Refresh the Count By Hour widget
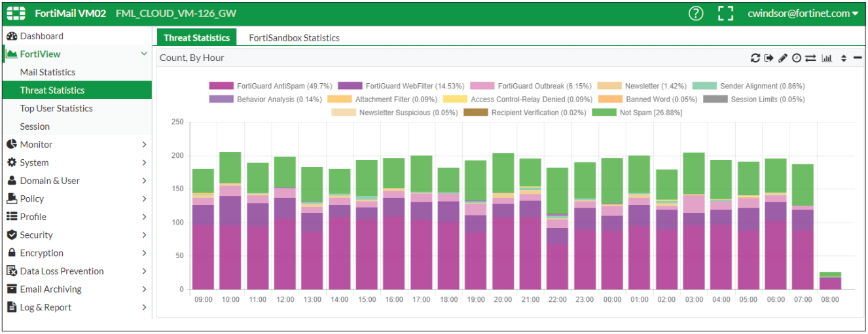The height and width of the screenshot is (334, 868). coord(755,58)
